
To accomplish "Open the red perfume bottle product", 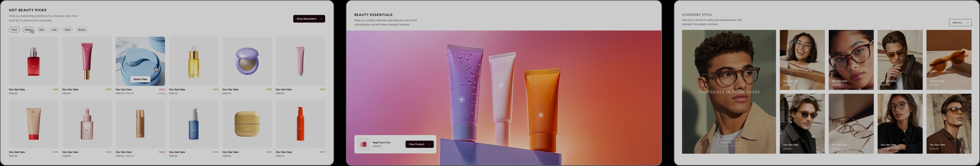I will [33, 61].
